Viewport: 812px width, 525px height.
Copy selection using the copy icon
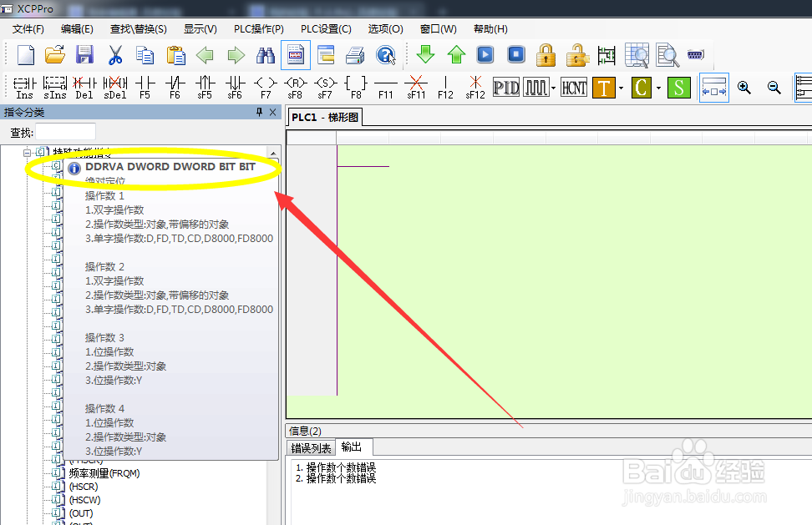145,55
